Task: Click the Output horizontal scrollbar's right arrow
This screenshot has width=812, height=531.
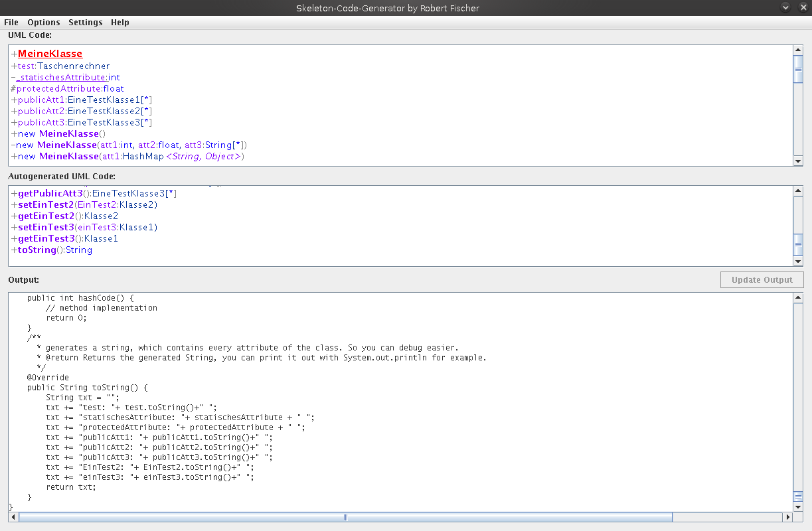Action: point(788,517)
